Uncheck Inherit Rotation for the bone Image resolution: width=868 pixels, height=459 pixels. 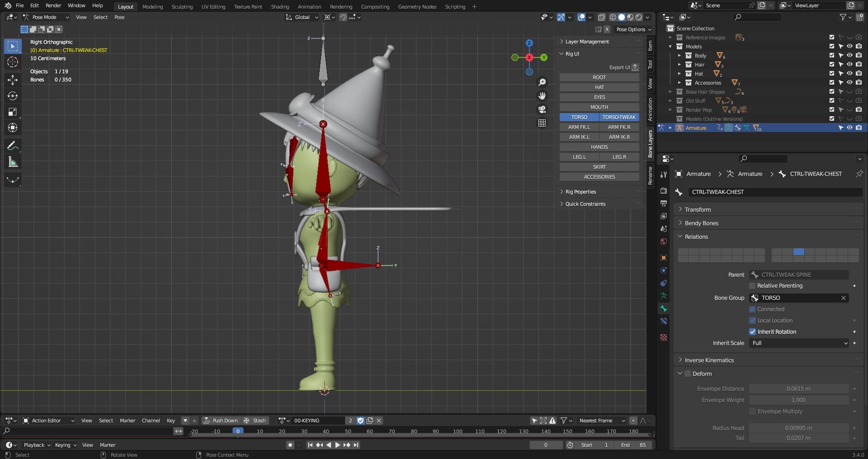pyautogui.click(x=753, y=331)
